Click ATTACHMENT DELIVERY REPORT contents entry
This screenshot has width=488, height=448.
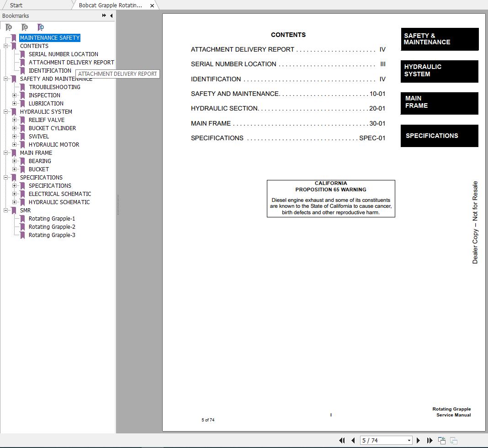click(288, 49)
